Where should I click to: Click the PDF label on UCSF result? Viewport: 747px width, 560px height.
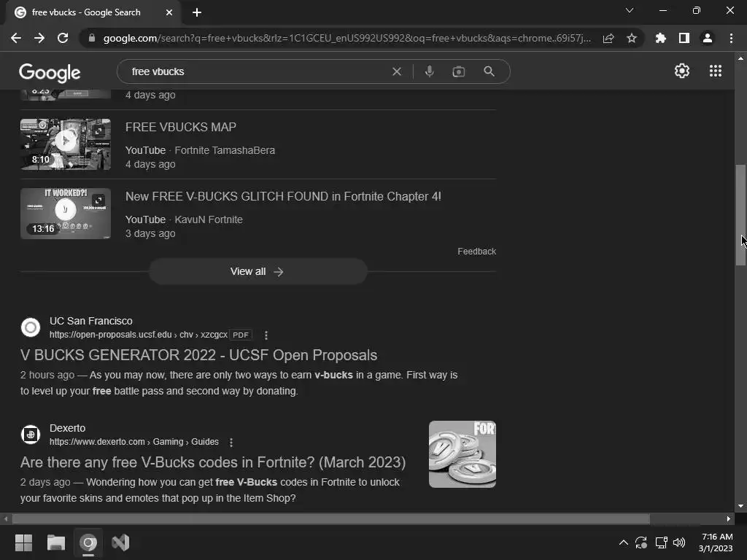[x=241, y=335]
